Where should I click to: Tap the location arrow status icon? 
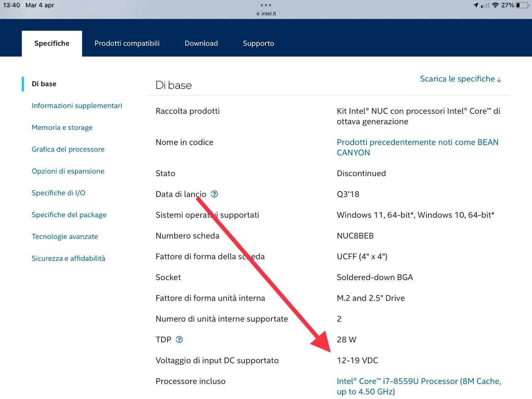coord(476,5)
